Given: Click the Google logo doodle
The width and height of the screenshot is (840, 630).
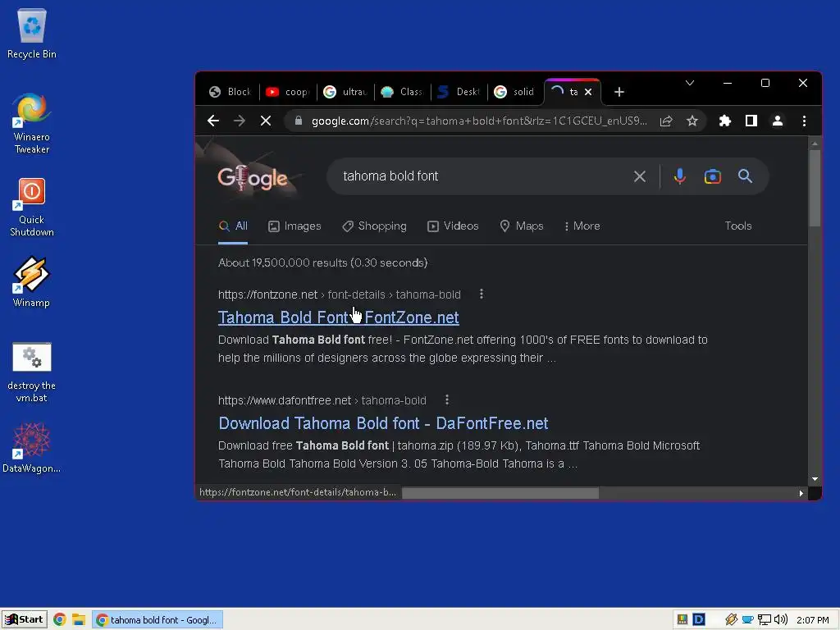Looking at the screenshot, I should click(x=253, y=177).
